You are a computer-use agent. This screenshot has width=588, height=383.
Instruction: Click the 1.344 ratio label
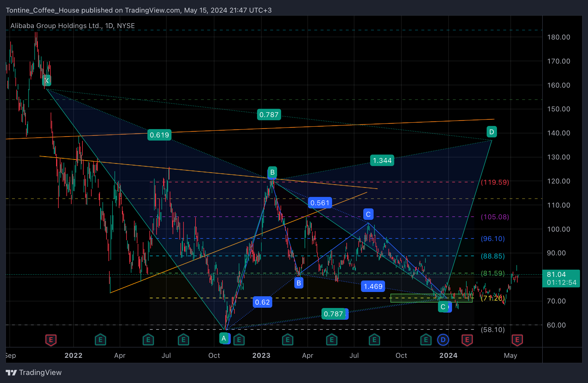click(382, 160)
